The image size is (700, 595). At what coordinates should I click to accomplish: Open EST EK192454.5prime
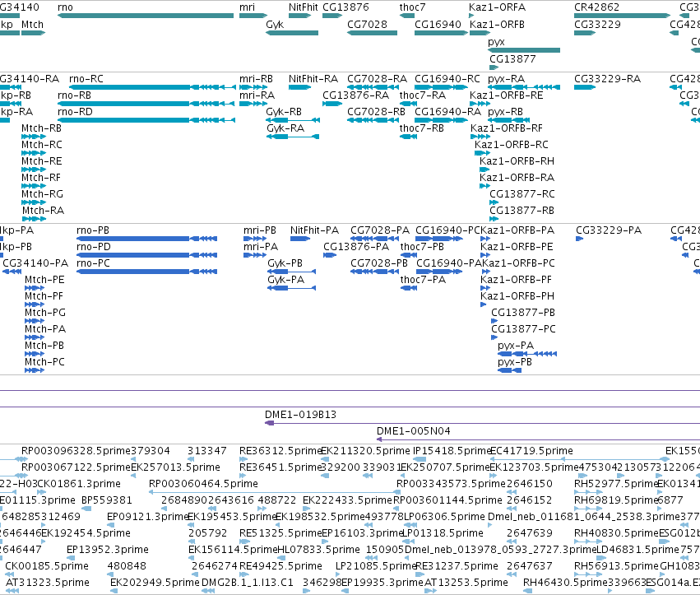[86, 533]
